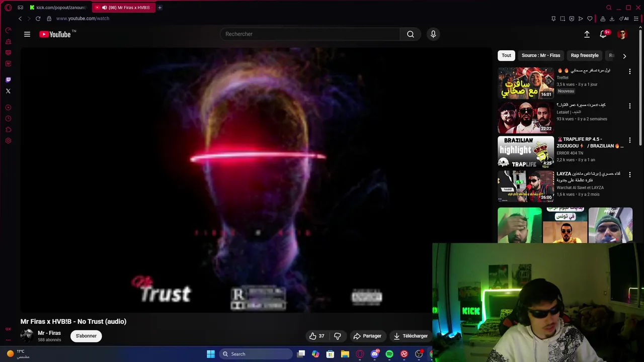644x362 pixels.
Task: Open Opera Easy setup sliders icon
Action: 636,19
